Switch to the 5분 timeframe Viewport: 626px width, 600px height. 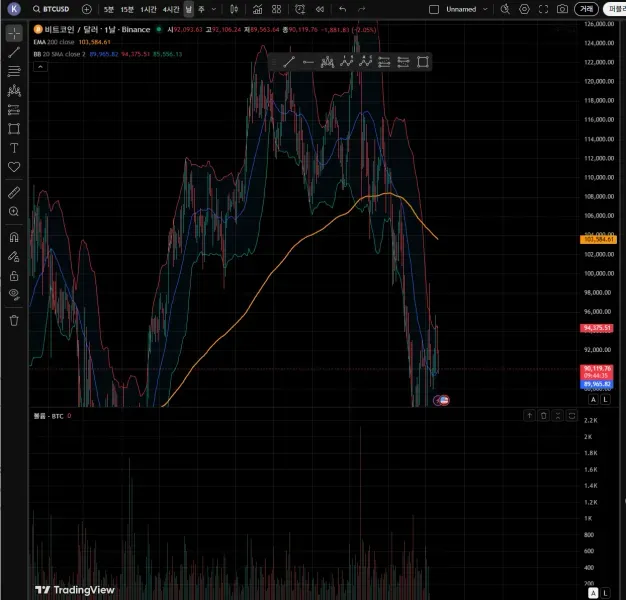(x=109, y=9)
